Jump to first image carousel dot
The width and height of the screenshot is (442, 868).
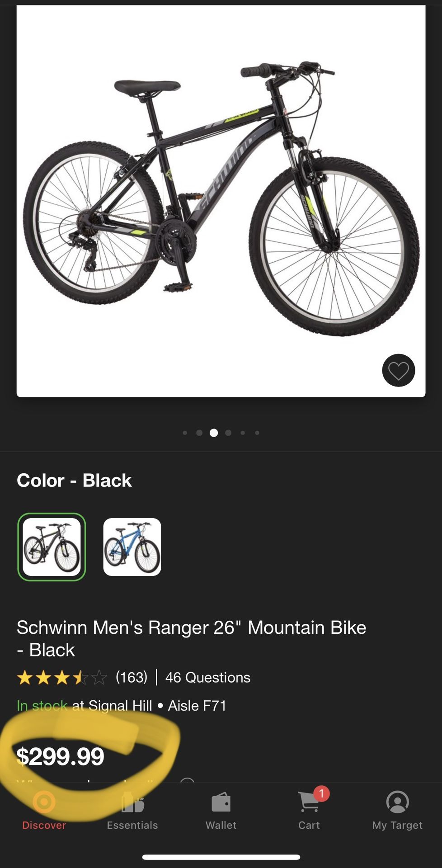185,433
